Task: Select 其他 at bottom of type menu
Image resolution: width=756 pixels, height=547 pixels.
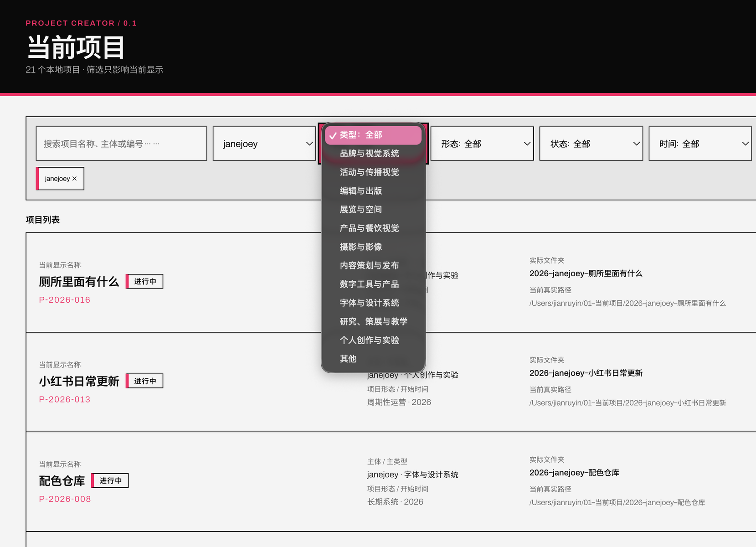Action: (373, 359)
